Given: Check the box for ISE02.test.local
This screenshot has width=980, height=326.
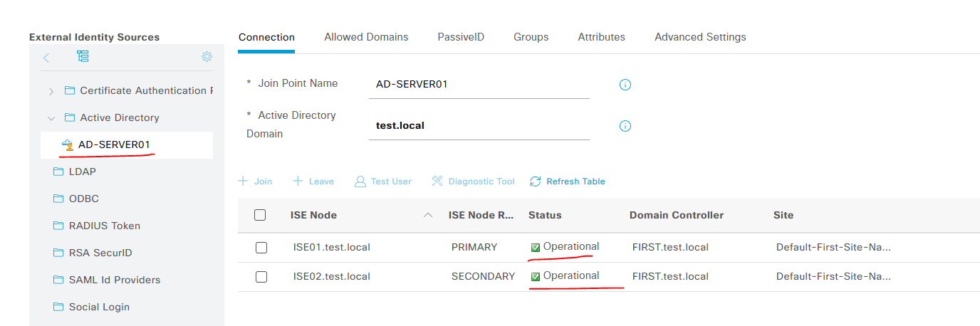Looking at the screenshot, I should [261, 276].
